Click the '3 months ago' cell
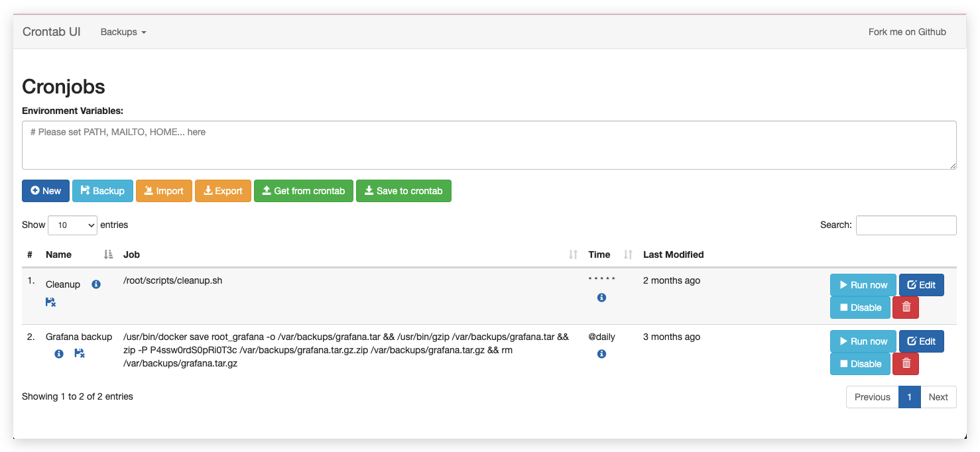Image resolution: width=980 pixels, height=452 pixels. coord(672,337)
